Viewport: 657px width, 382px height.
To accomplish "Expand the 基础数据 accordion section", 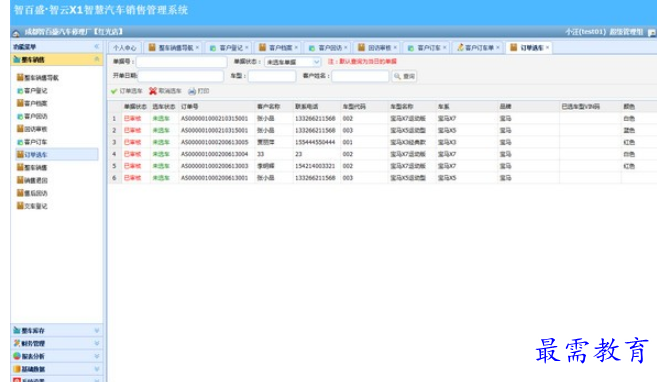I will (x=57, y=369).
